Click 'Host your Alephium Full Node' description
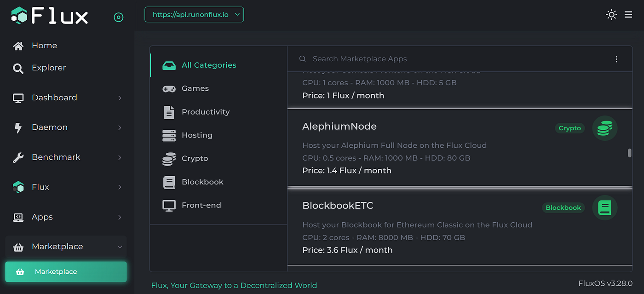 click(394, 145)
